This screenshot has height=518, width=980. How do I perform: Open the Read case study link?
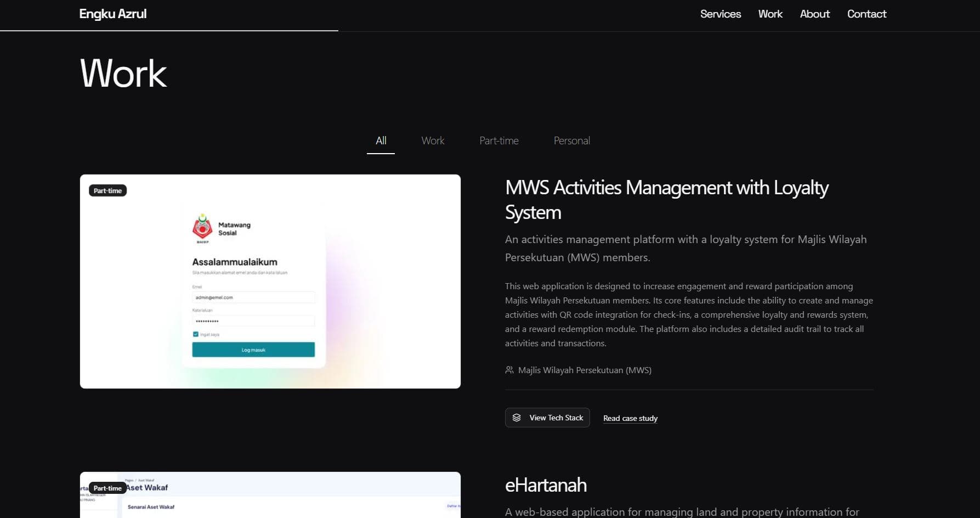click(630, 418)
